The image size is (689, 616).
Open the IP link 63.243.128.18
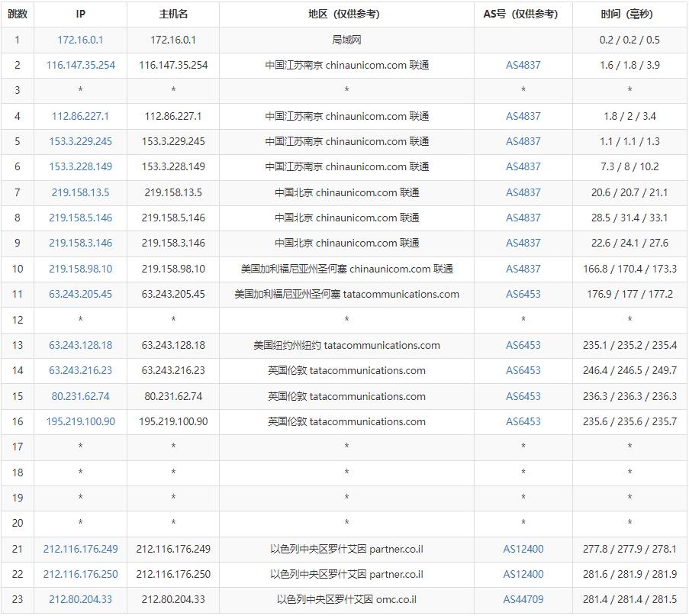[80, 345]
